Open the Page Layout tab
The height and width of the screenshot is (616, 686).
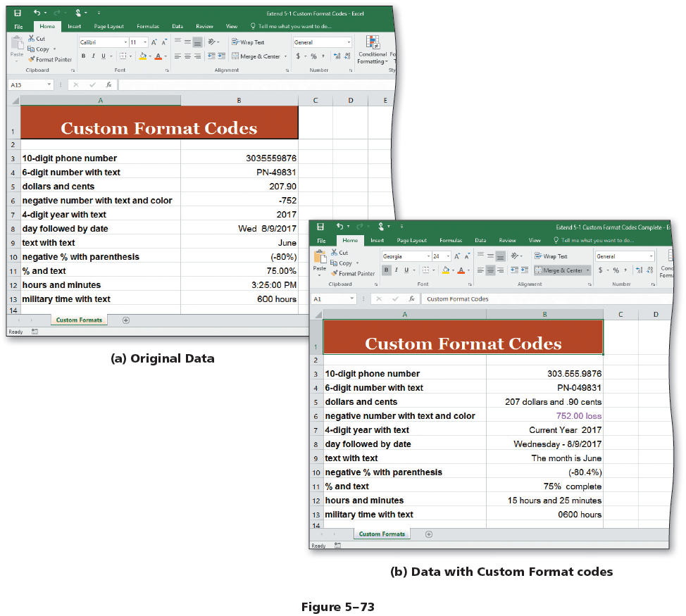point(109,26)
